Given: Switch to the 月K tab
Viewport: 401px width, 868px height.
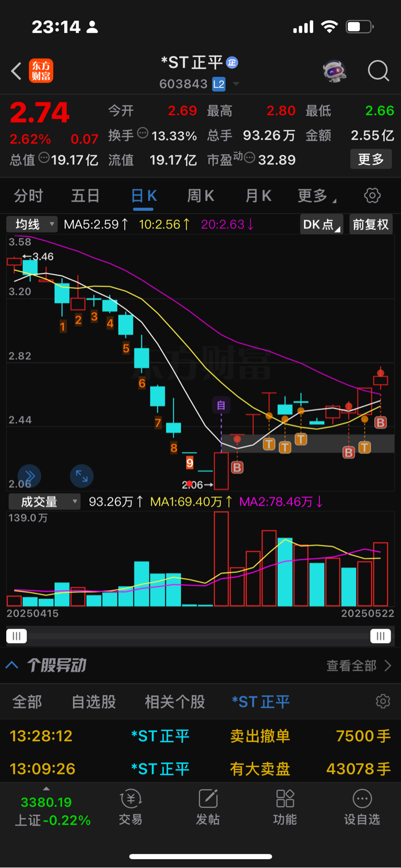Looking at the screenshot, I should click(258, 196).
